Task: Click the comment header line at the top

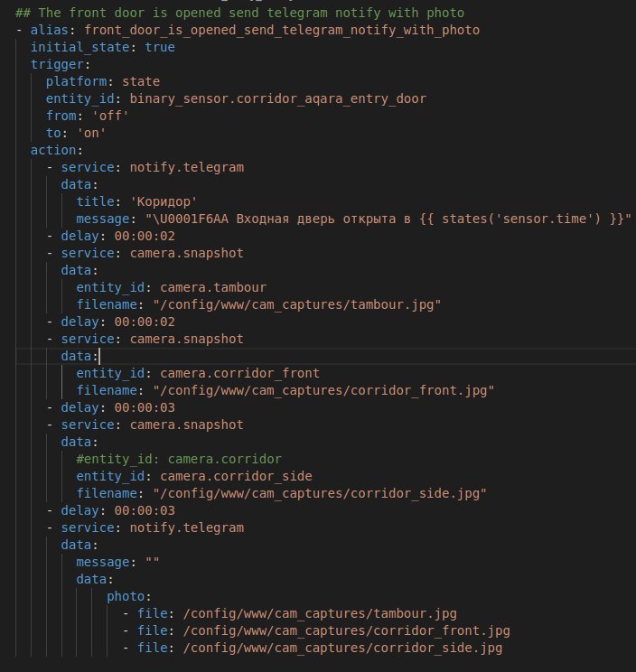Action: click(x=239, y=13)
